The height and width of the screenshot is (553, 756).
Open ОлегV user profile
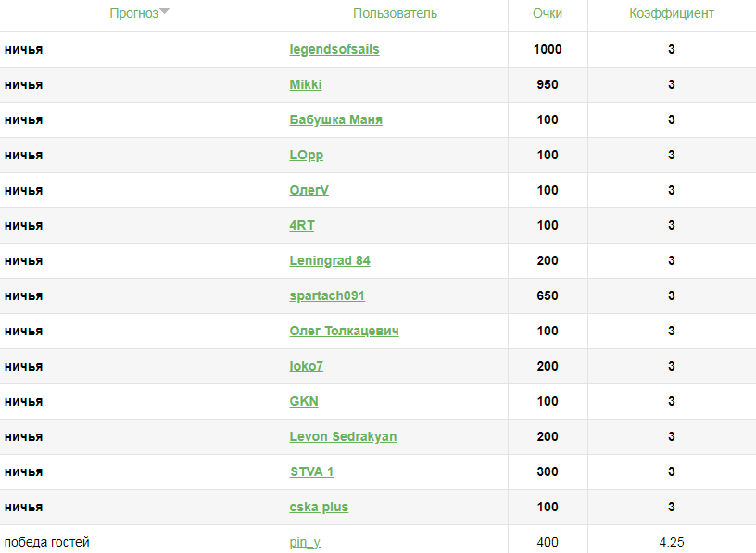coord(309,191)
